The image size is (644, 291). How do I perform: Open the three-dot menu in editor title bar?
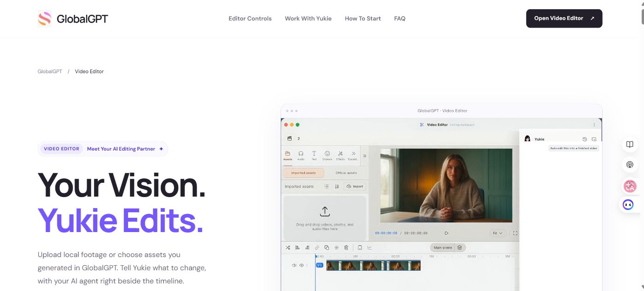(594, 125)
